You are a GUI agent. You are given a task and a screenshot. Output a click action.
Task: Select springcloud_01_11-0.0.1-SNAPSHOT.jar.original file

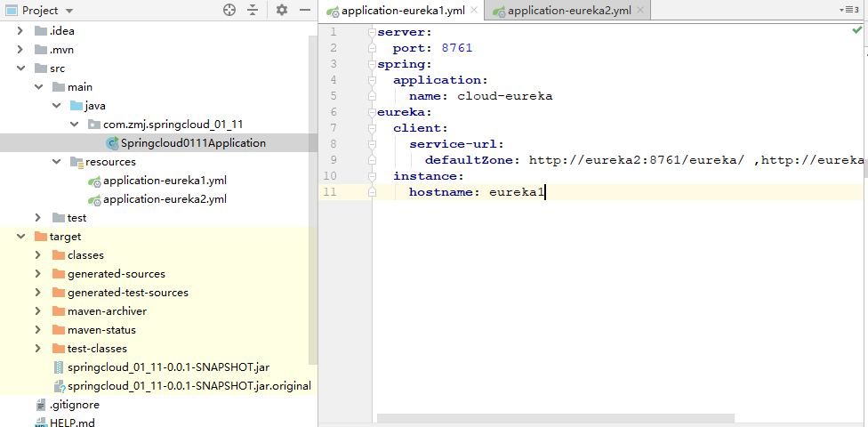(189, 386)
